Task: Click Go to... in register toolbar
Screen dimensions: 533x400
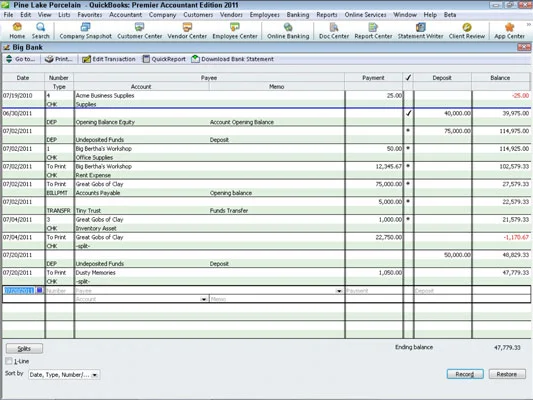Action: click(20, 59)
